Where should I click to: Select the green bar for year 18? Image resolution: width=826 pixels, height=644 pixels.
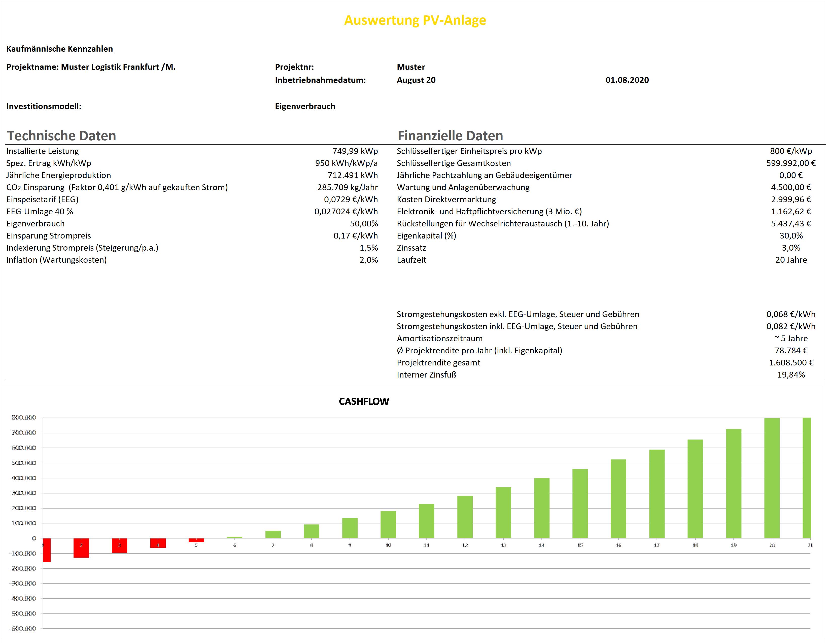[695, 489]
